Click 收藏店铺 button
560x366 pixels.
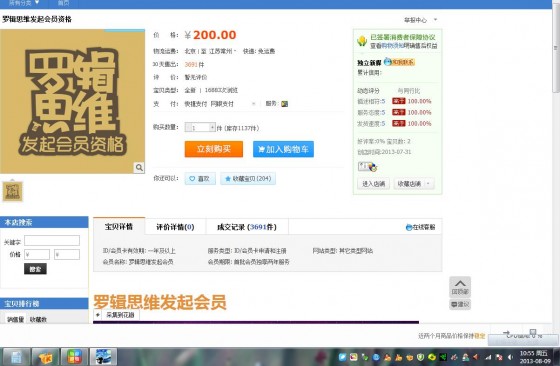tap(409, 184)
